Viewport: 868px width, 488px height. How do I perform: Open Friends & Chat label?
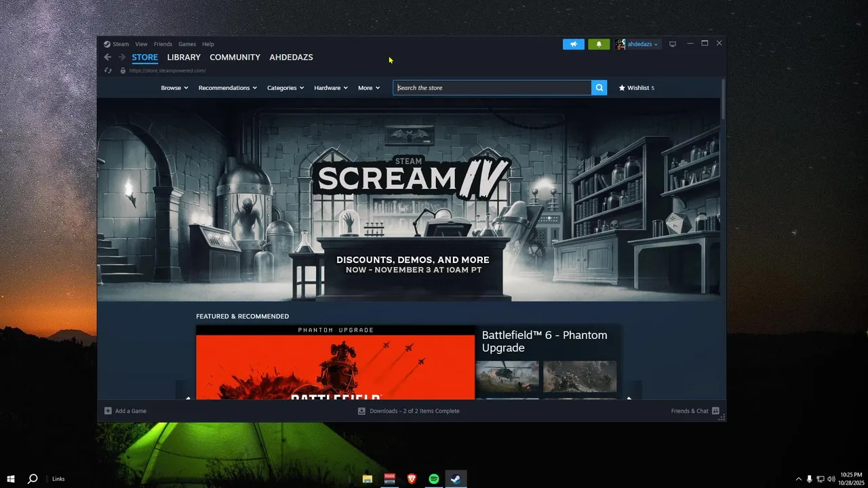tap(690, 411)
